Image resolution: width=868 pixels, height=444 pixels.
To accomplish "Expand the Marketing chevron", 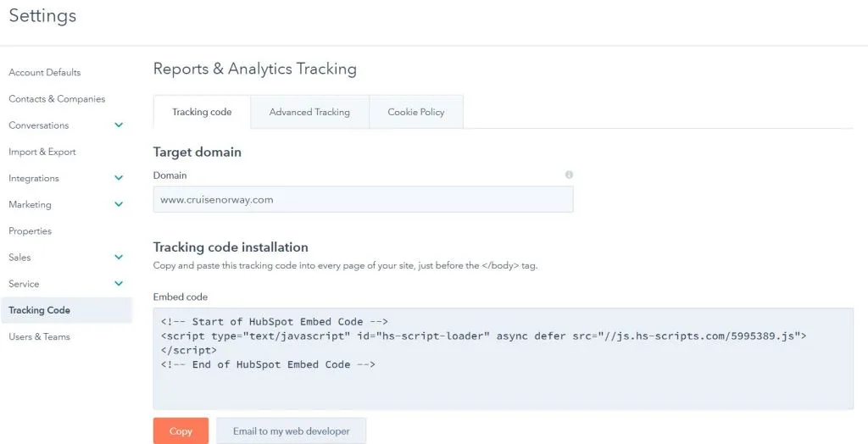I will point(119,204).
